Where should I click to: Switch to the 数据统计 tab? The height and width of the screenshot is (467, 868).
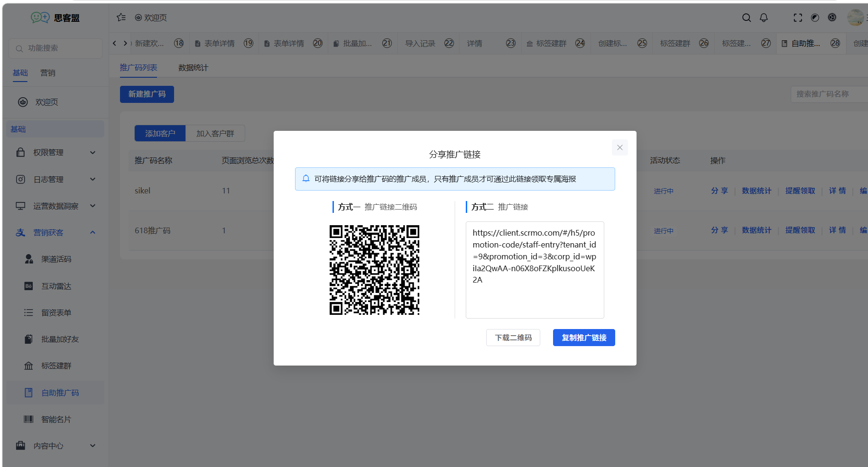(x=193, y=68)
